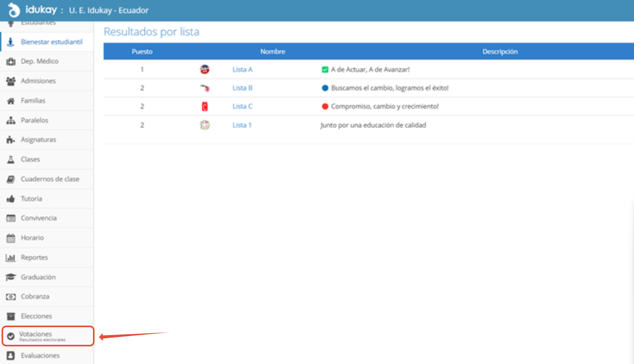Click the Lista B logo thumbnail
634x364 pixels.
(205, 88)
